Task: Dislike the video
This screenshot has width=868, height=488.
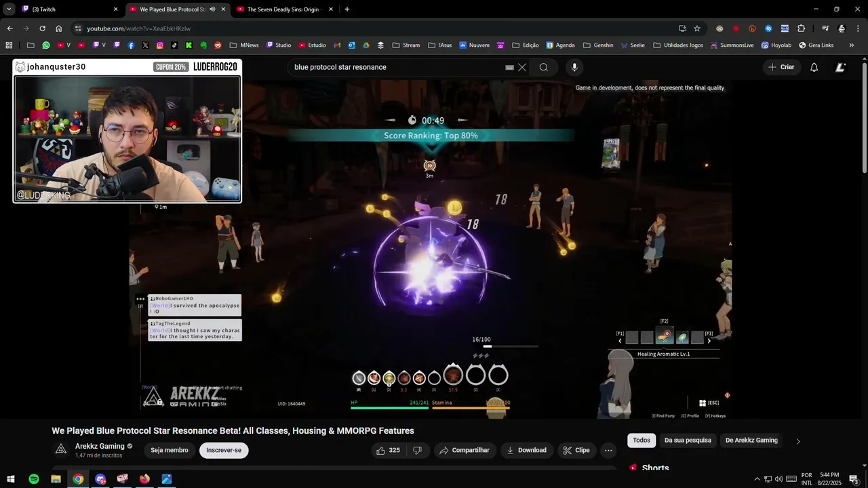Action: point(418,450)
